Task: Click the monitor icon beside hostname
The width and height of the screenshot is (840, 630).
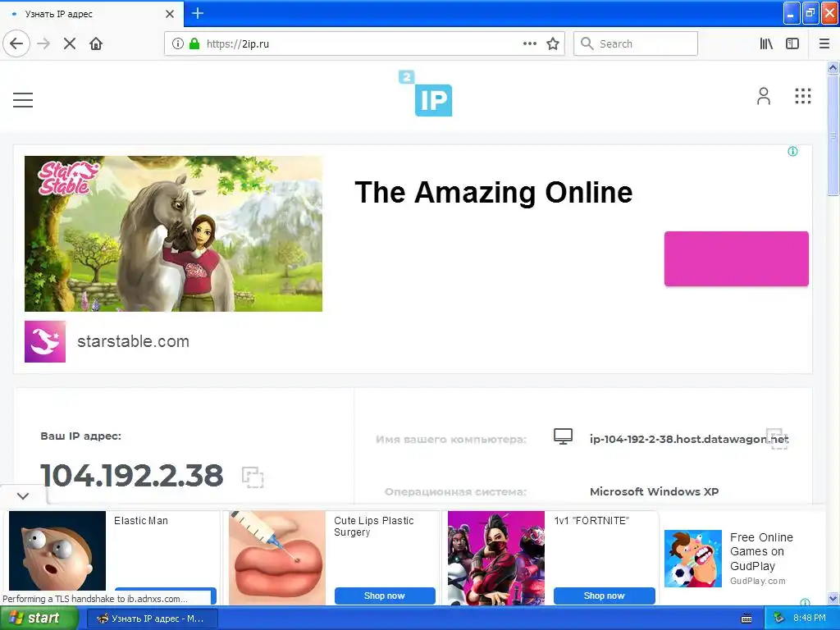Action: 563,436
